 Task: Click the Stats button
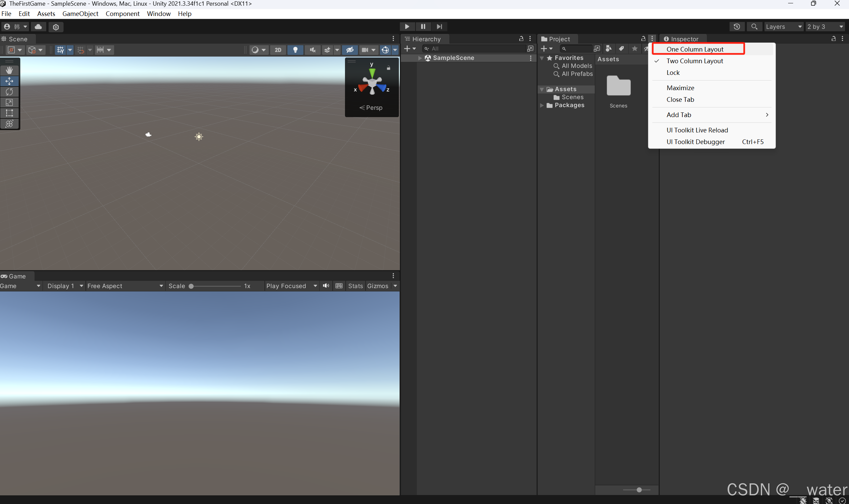pos(355,286)
